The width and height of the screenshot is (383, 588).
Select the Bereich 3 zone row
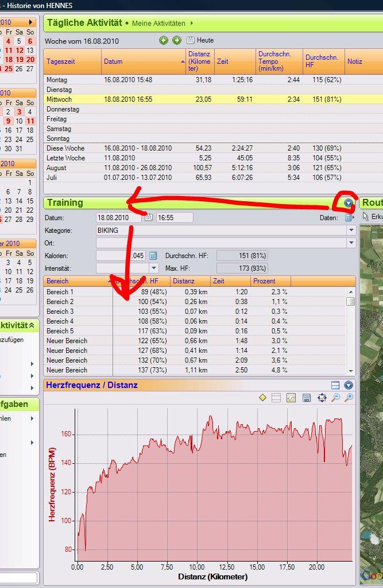pos(195,312)
